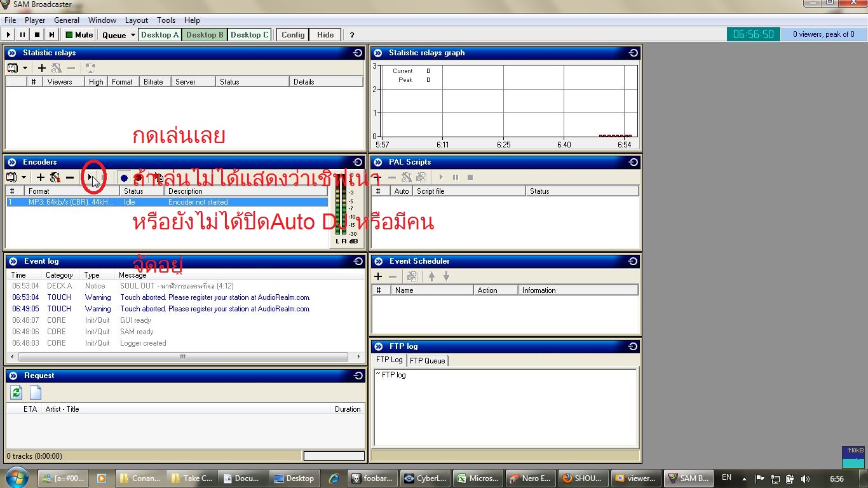
Task: Click Encoders panel undock icon
Action: coord(358,162)
